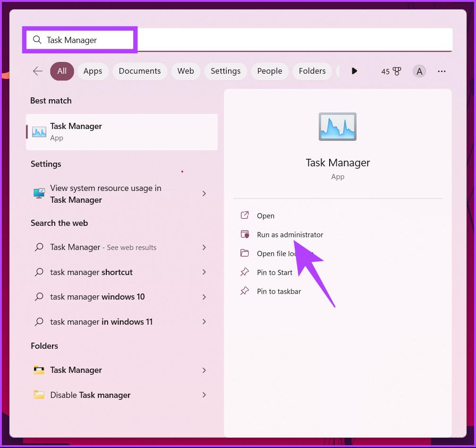The image size is (476, 448).
Task: Click the monitor icon beside system resource usage
Action: point(39,193)
